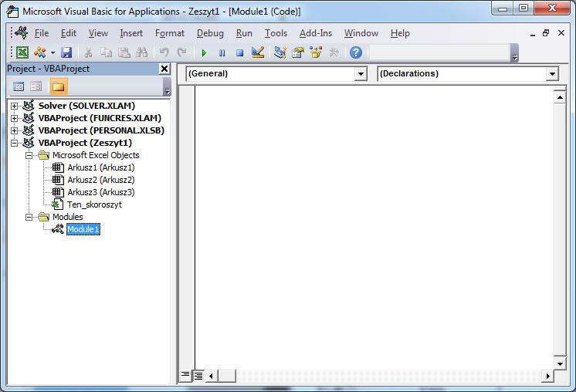The width and height of the screenshot is (576, 392).
Task: Select Module1 in the Modules folder
Action: click(83, 229)
